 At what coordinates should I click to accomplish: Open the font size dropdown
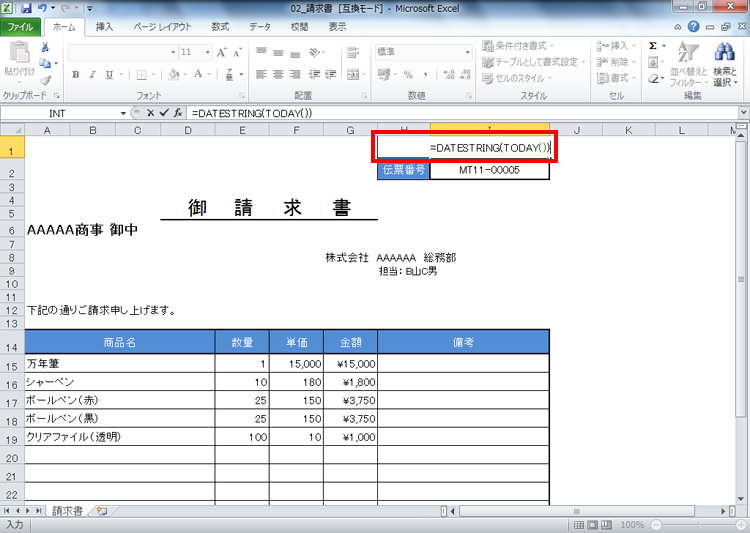coord(208,52)
